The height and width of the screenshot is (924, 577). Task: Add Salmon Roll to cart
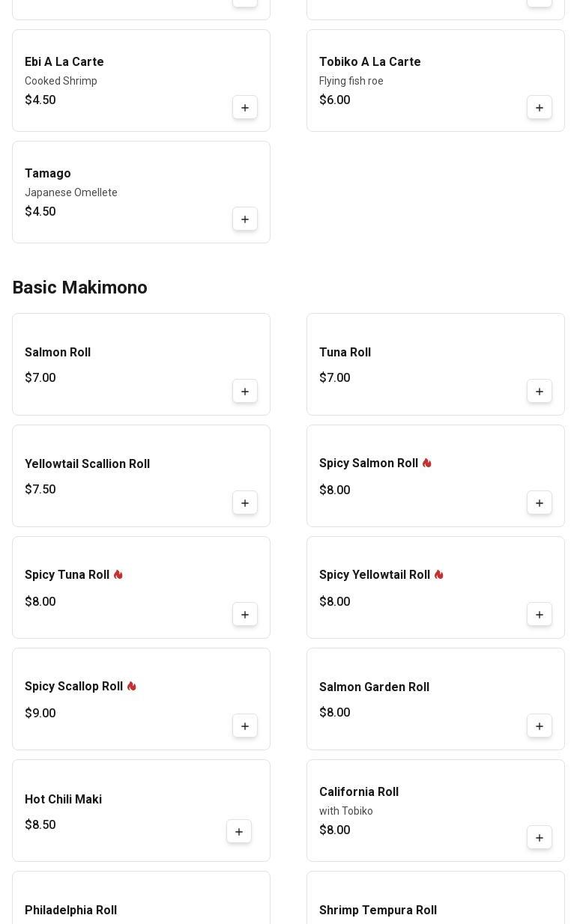pos(245,392)
